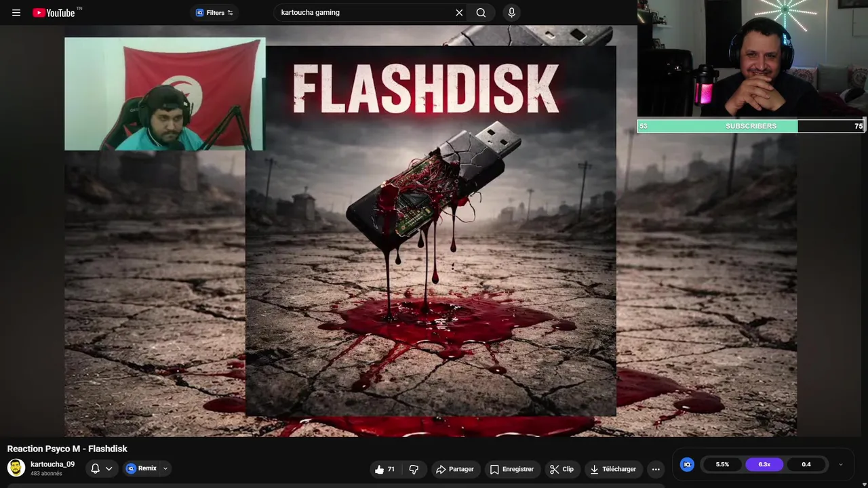Image resolution: width=868 pixels, height=488 pixels.
Task: Expand the notification options chevron
Action: point(108,468)
